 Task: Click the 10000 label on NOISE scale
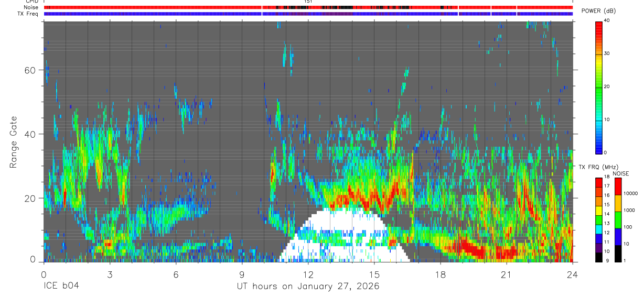click(x=631, y=194)
